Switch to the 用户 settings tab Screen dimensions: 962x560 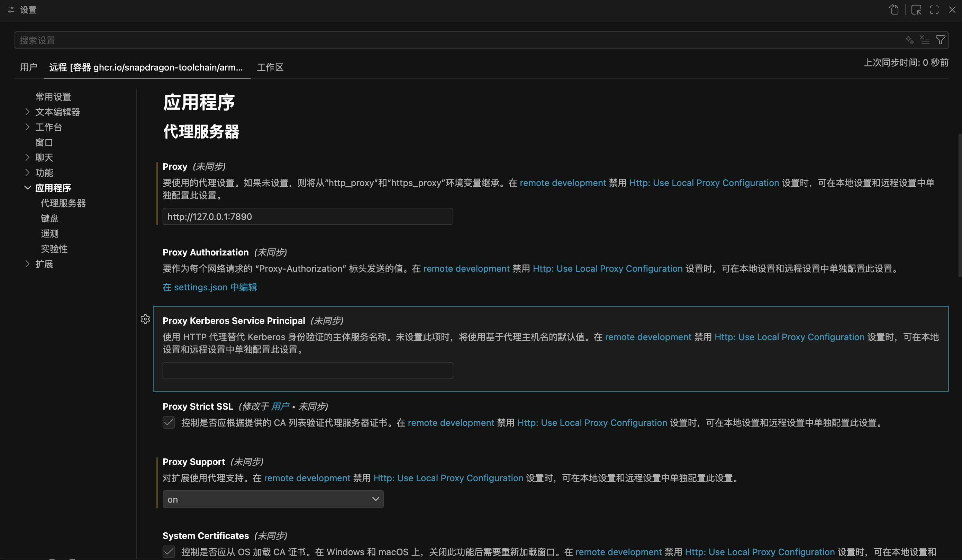(28, 67)
